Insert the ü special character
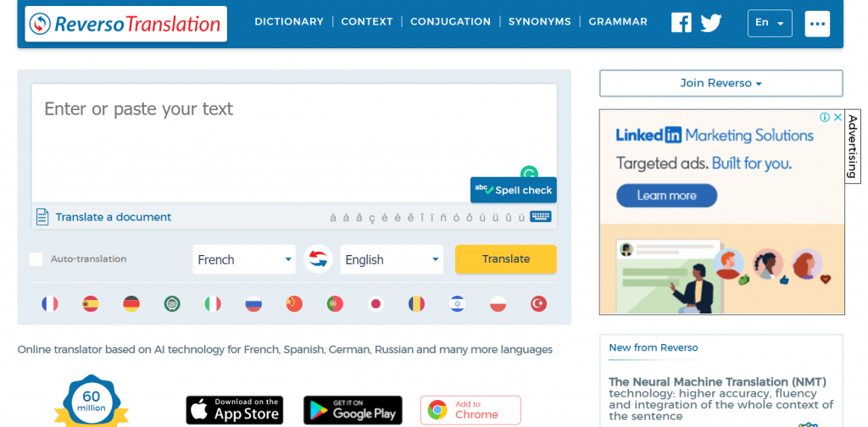 (x=495, y=218)
